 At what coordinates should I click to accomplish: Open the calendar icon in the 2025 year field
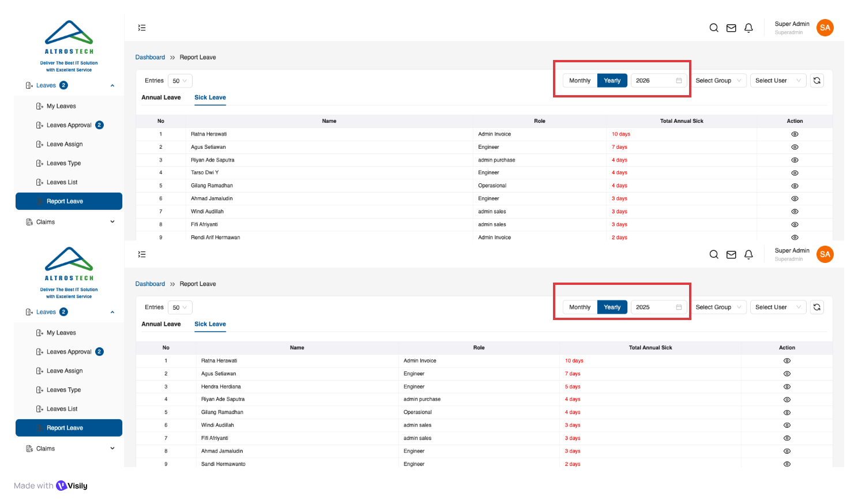tap(679, 307)
